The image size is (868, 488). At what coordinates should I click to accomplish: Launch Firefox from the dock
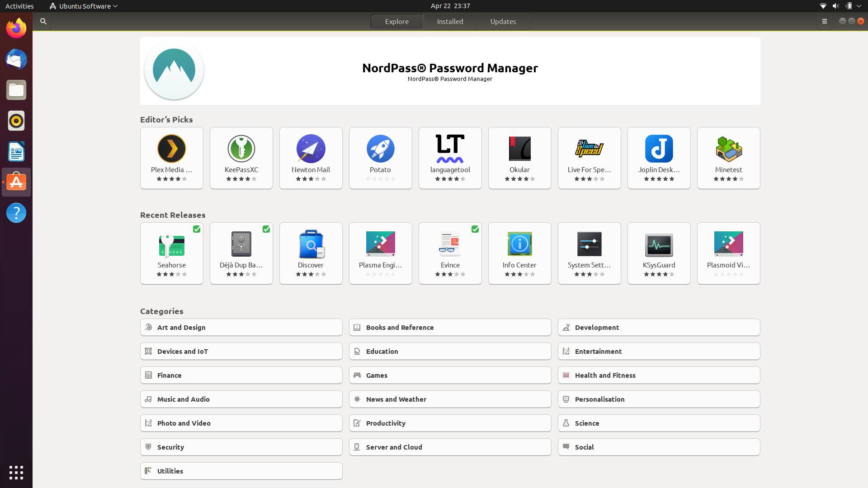click(x=16, y=28)
